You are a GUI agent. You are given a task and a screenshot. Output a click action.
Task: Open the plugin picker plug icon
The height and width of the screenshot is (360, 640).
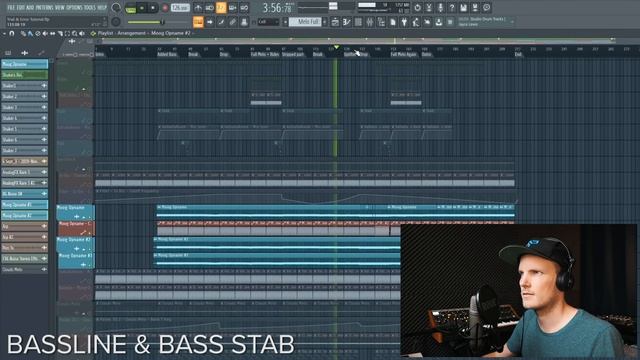[404, 22]
